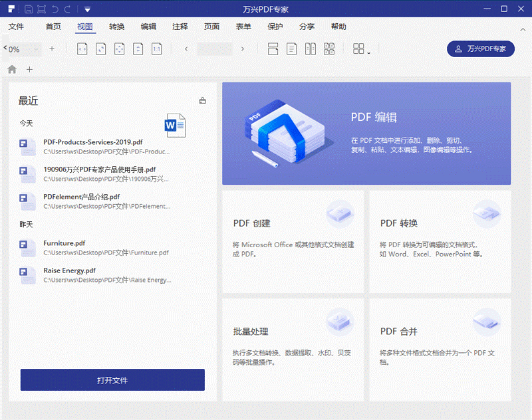Screen dimensions: 532x420
Task: Select the Snapshot tool icon
Action: point(42,9)
